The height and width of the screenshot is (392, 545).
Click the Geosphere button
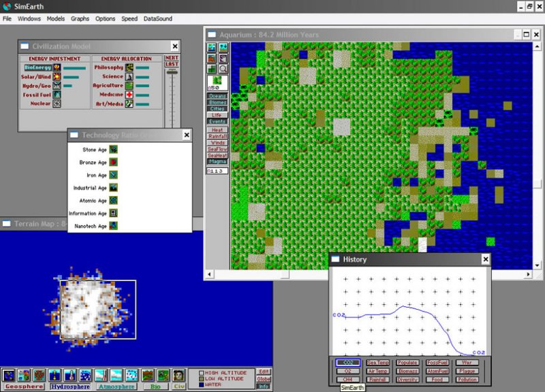coord(24,387)
